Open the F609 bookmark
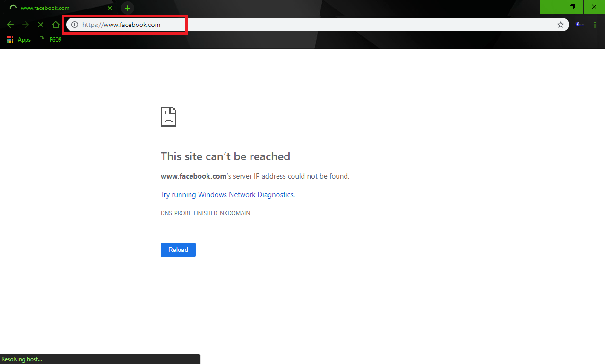The height and width of the screenshot is (364, 605). (51, 40)
